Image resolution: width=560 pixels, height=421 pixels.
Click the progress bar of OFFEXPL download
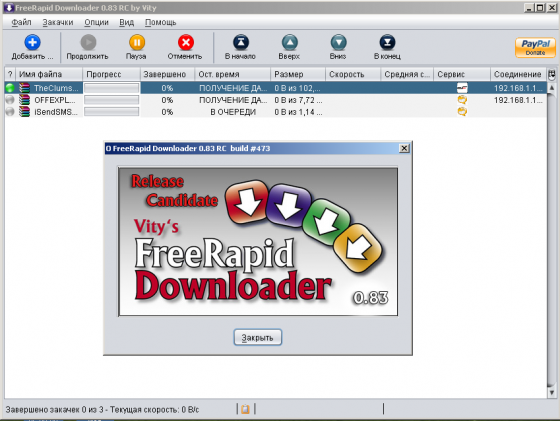[111, 100]
